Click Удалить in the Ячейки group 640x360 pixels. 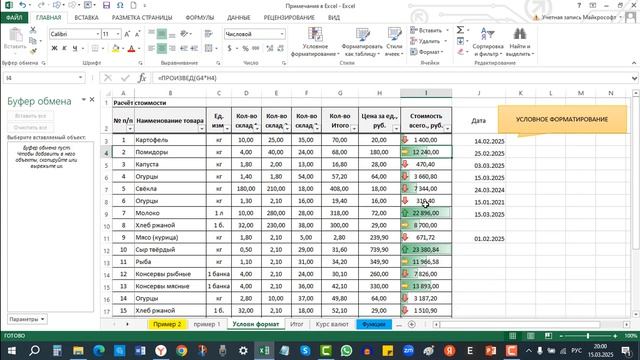coord(428,41)
